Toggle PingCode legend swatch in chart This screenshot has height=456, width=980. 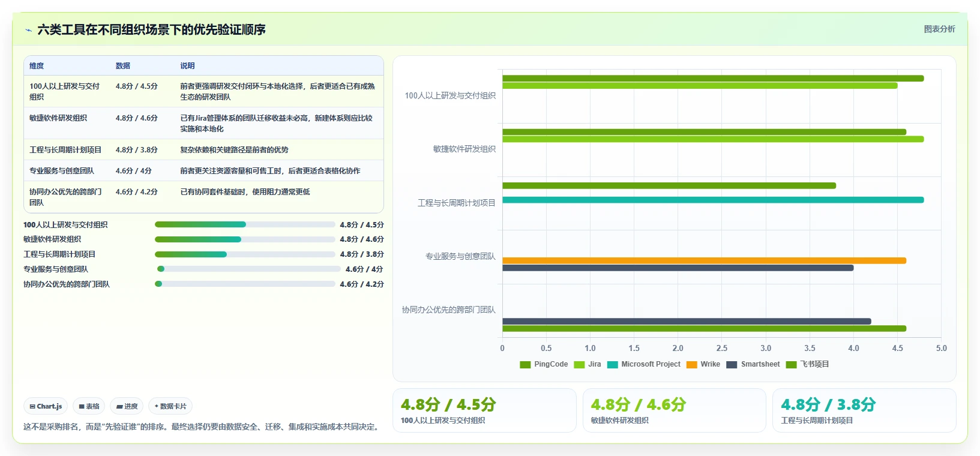(525, 364)
